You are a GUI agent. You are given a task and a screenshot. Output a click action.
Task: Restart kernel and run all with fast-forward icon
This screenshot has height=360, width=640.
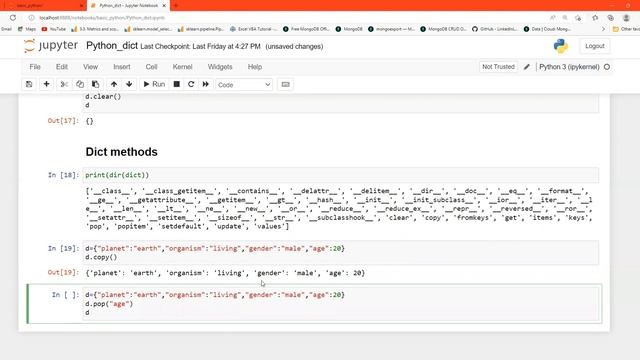[x=206, y=84]
